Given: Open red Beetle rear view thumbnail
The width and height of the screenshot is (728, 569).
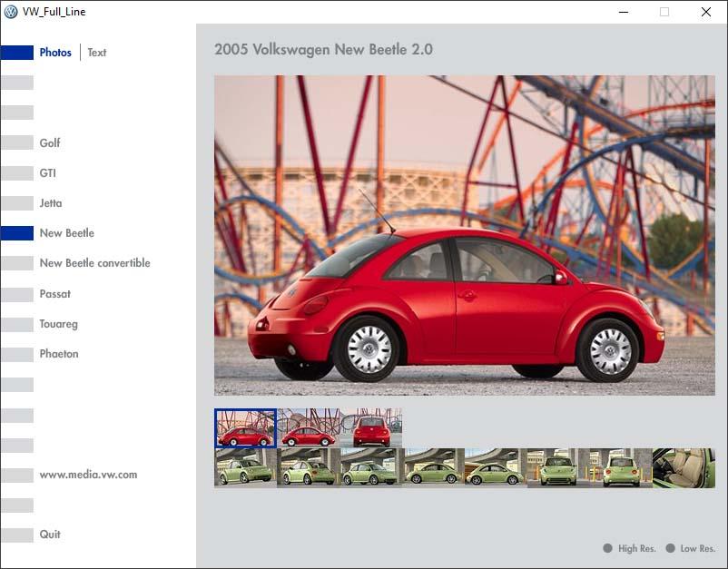Looking at the screenshot, I should click(371, 428).
